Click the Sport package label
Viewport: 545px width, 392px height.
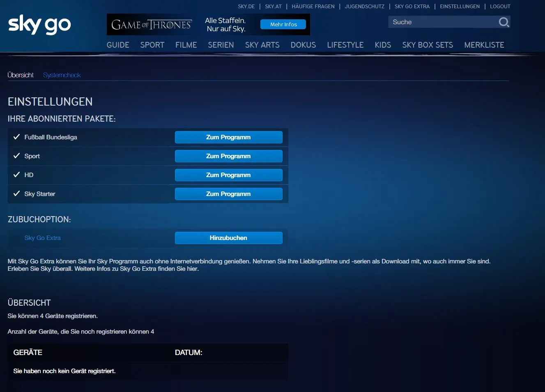pos(32,156)
